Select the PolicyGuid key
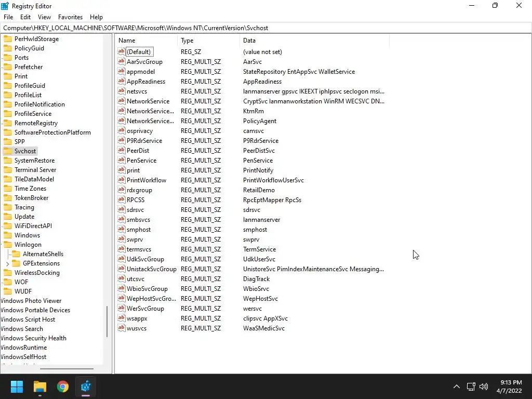 click(x=29, y=48)
